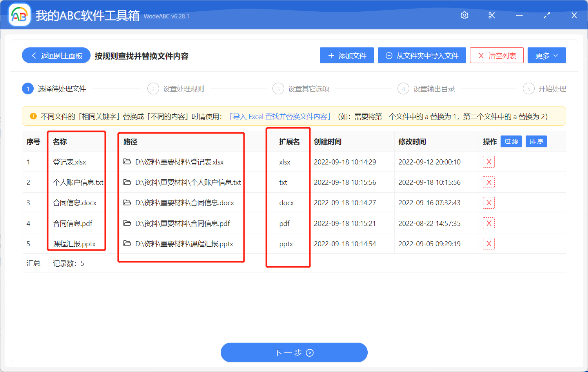Open the 排序 sort option

tap(536, 141)
